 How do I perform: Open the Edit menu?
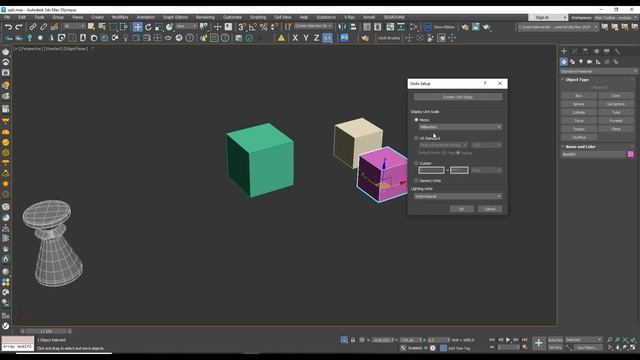click(22, 17)
